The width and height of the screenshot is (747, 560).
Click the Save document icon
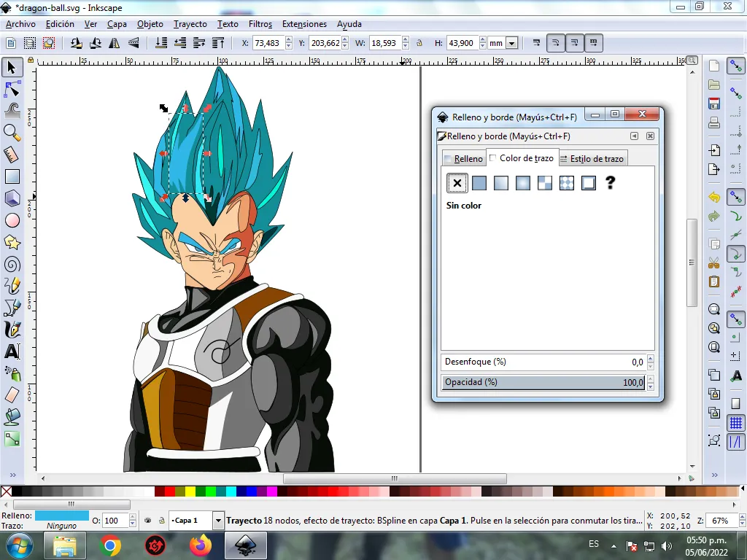point(713,104)
